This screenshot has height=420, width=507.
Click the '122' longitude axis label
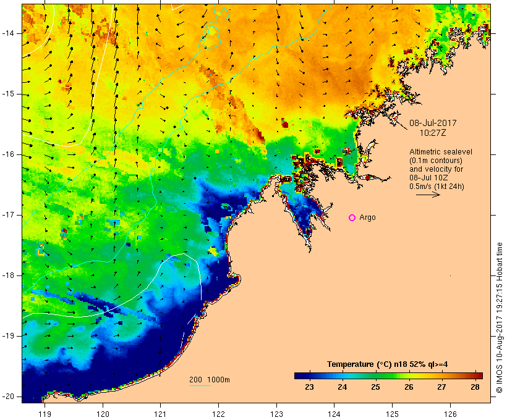click(219, 414)
